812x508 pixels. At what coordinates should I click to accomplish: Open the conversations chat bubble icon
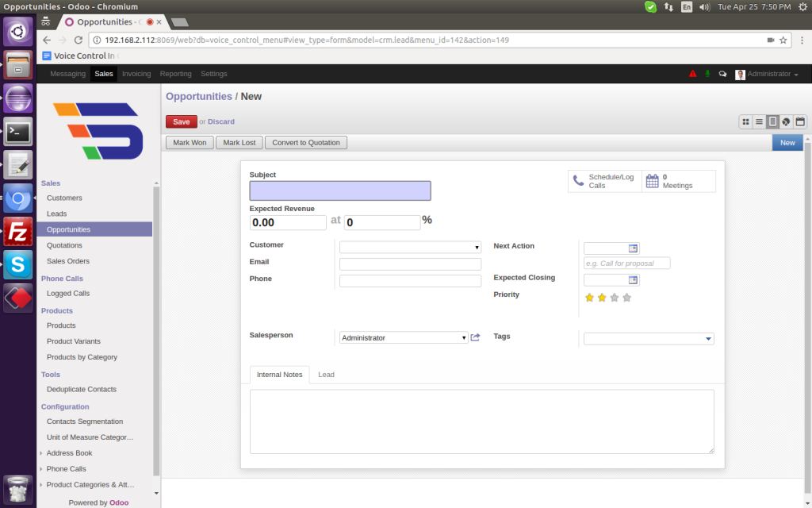click(x=722, y=74)
